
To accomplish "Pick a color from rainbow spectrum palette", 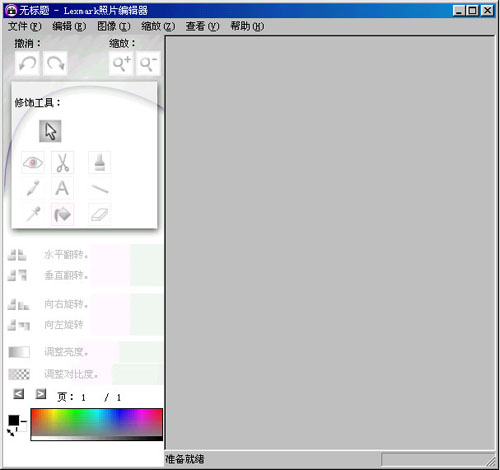I will point(97,424).
